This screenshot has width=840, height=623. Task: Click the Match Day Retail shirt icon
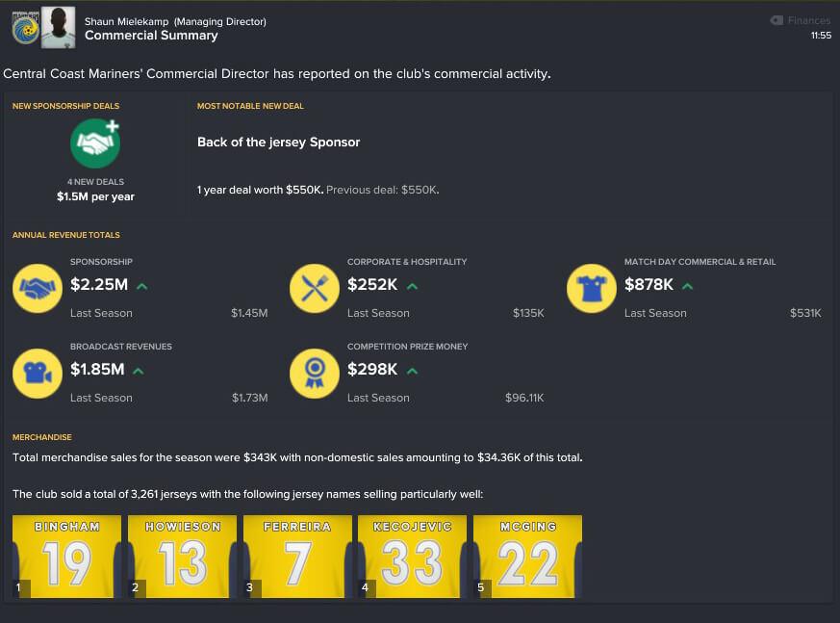tap(592, 289)
